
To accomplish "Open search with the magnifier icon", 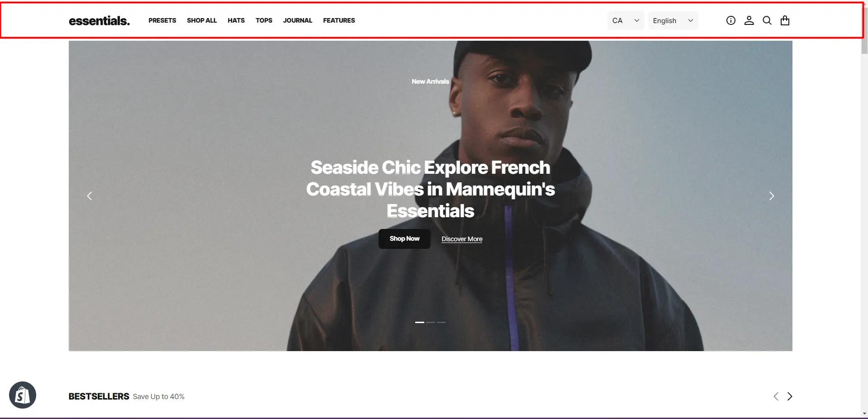I will point(767,20).
